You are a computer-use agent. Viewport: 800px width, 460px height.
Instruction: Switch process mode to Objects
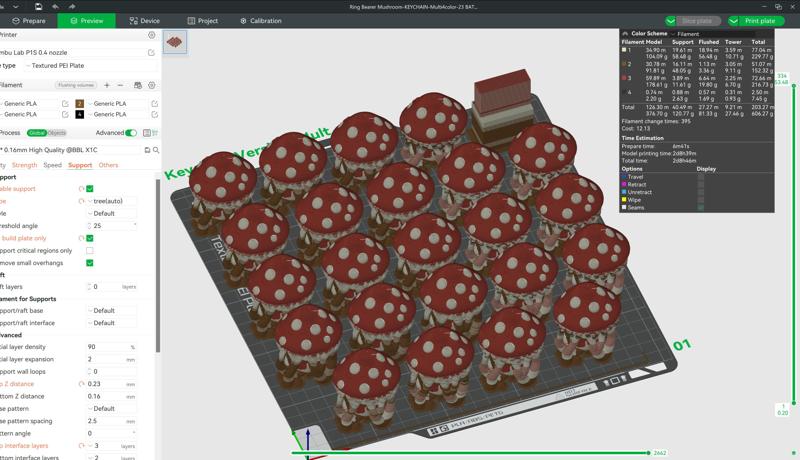click(x=57, y=133)
